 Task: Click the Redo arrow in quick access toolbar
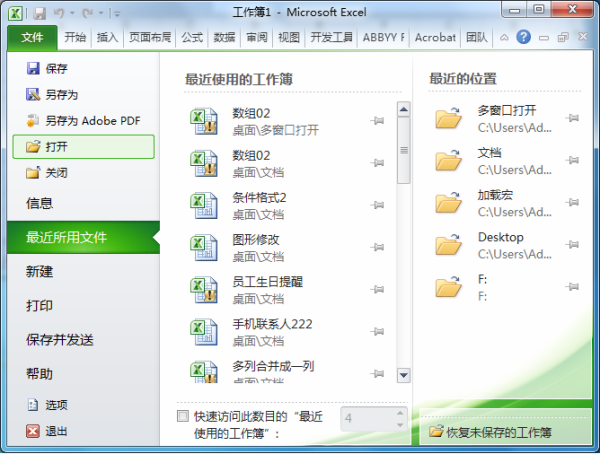tap(88, 13)
